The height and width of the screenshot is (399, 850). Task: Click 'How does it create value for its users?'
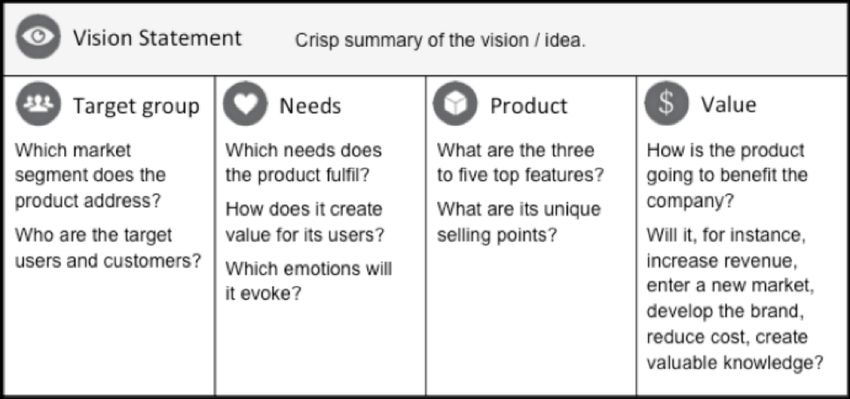pyautogui.click(x=305, y=222)
